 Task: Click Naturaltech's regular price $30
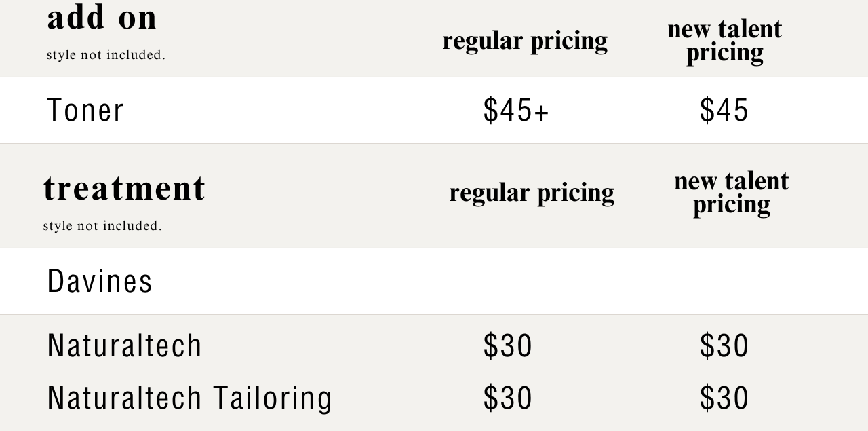pos(508,345)
